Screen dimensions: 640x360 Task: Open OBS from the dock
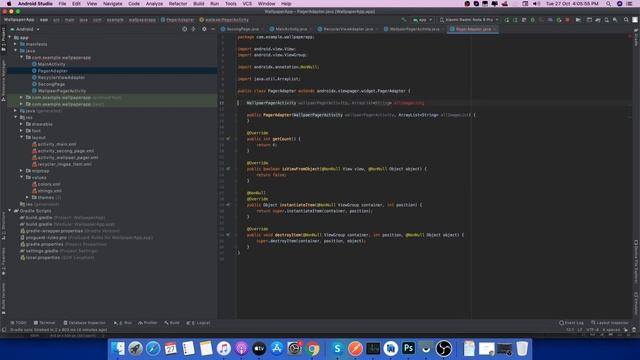(x=444, y=349)
